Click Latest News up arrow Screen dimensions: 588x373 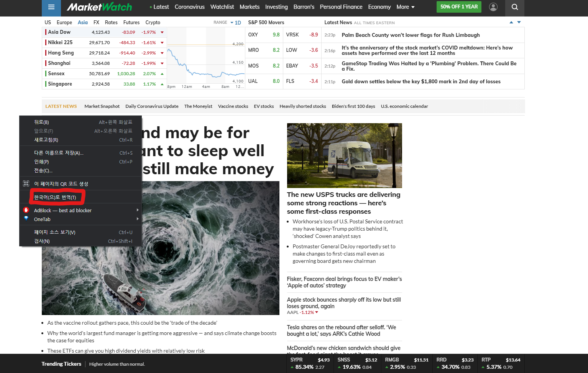pyautogui.click(x=511, y=22)
